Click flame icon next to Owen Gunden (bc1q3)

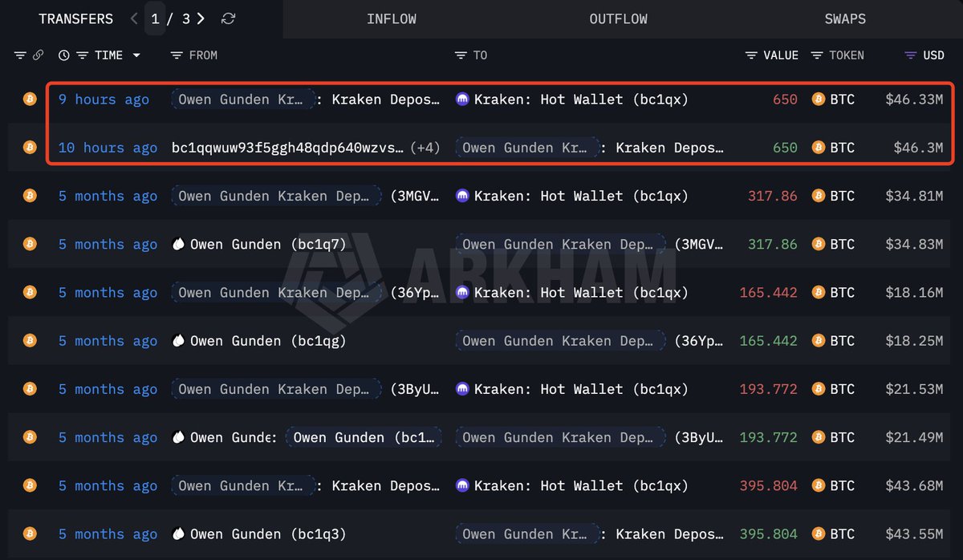pyautogui.click(x=179, y=534)
